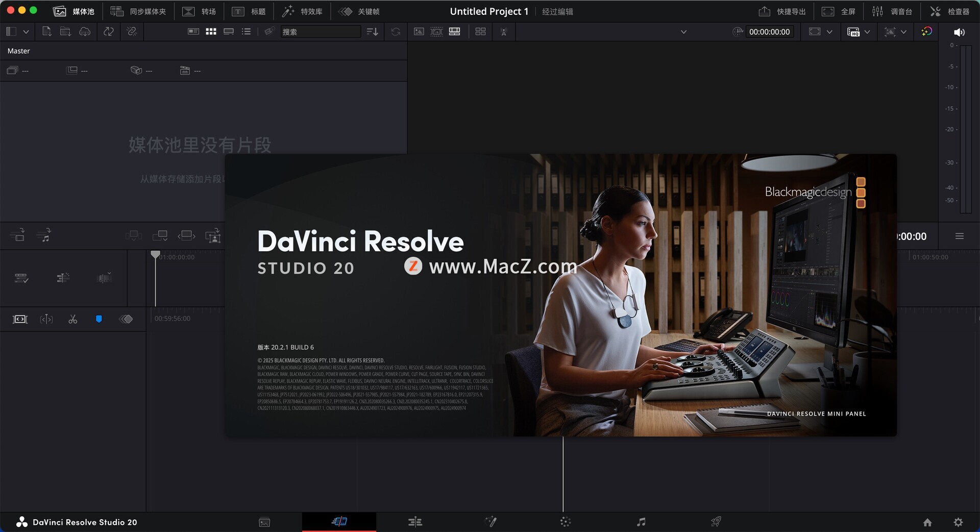Select the scissors split clip tool
Image resolution: width=980 pixels, height=532 pixels.
[72, 319]
